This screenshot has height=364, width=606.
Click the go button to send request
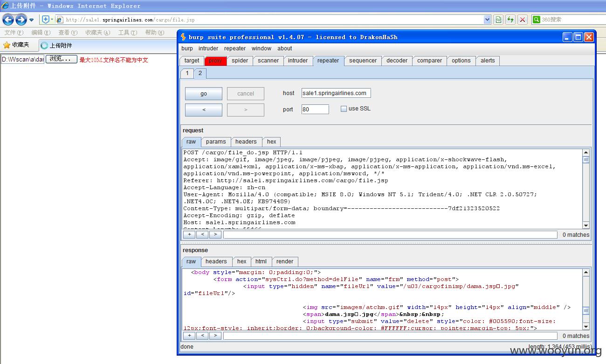(x=204, y=94)
